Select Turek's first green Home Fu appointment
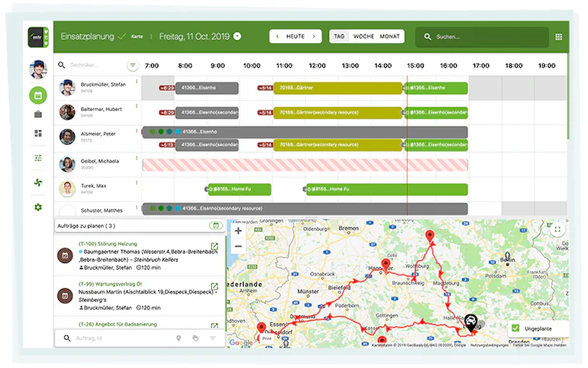 pos(239,190)
